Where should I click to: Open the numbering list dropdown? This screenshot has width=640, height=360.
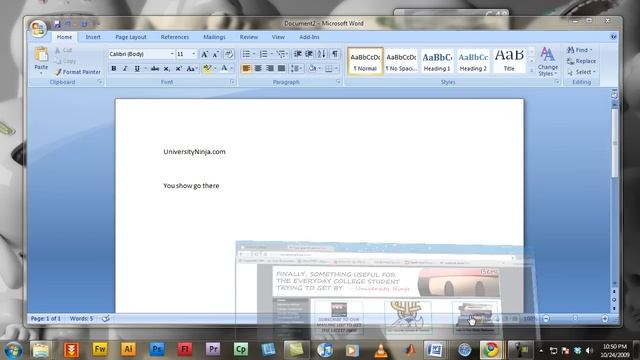(x=271, y=54)
